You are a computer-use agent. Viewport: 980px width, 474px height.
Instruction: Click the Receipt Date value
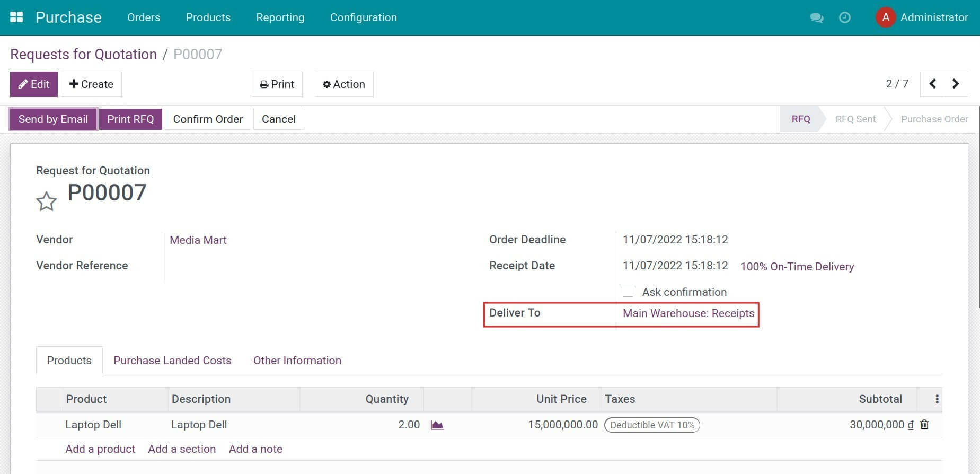675,266
